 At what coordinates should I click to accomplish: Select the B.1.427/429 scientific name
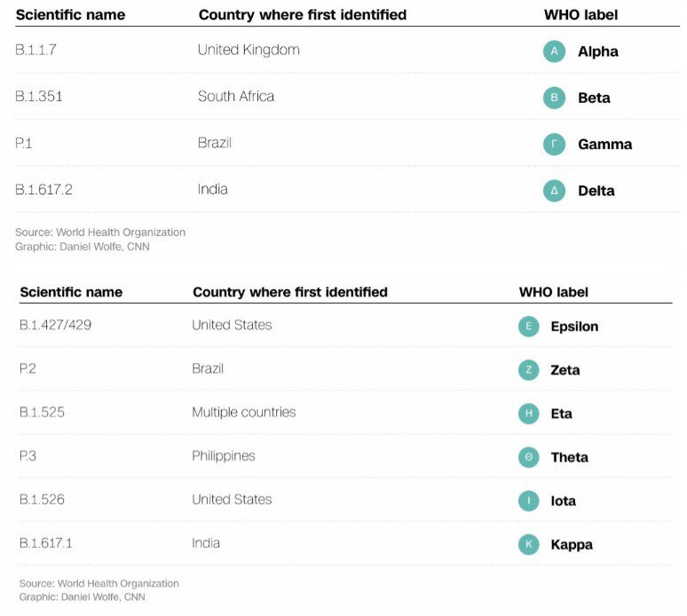(55, 325)
